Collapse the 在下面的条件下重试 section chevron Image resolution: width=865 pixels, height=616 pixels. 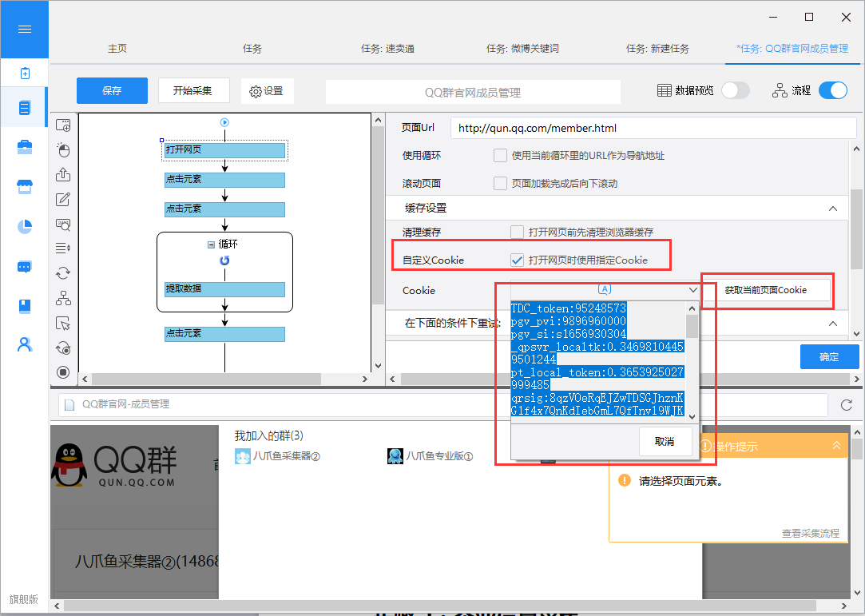tap(833, 324)
